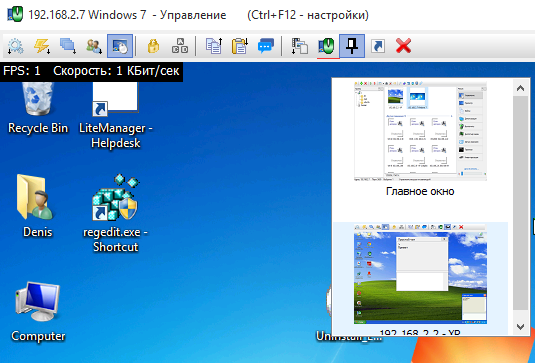Click the green mouse LiteManager toolbar icon
535x363 pixels.
coord(326,46)
